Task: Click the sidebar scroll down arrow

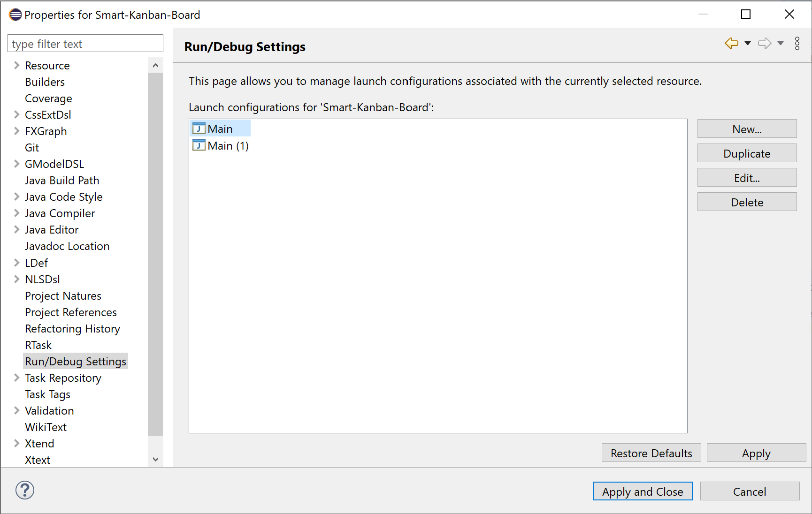Action: coord(156,459)
